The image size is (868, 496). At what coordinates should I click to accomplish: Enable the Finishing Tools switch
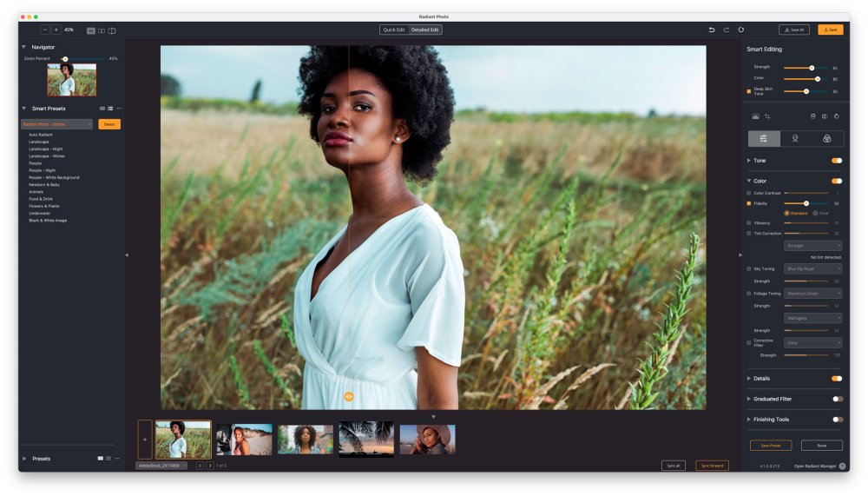pyautogui.click(x=838, y=420)
